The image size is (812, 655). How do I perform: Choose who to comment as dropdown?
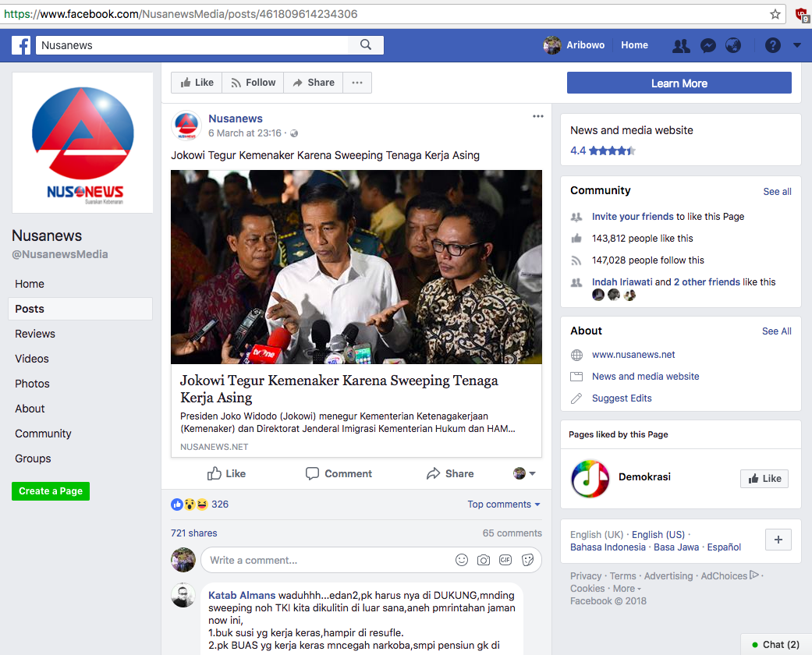524,473
